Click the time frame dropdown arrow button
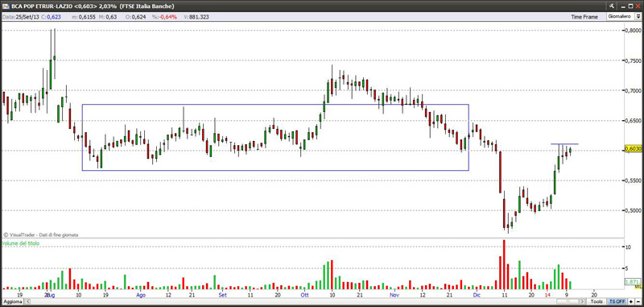The image size is (644, 307). 638,16
